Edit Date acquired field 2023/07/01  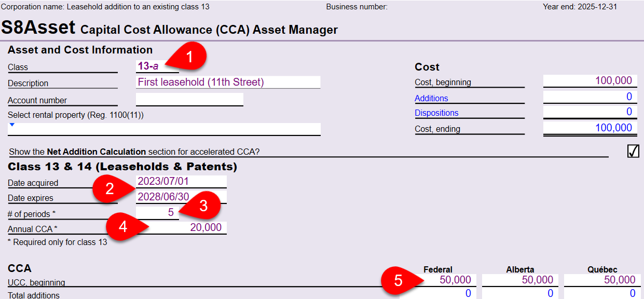point(181,182)
